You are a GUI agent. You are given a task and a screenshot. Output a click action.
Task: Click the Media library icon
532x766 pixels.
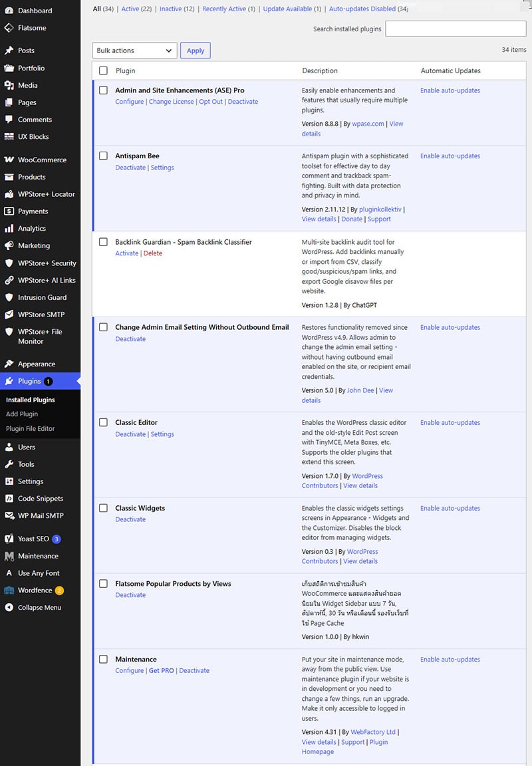click(x=9, y=85)
